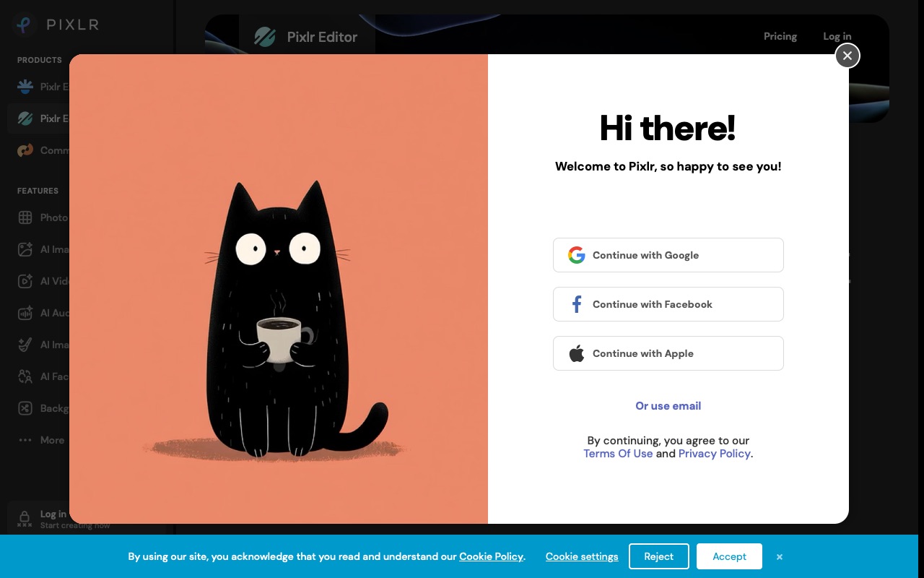Click the 'FEATURES' sidebar heading
924x578 pixels.
coord(38,191)
